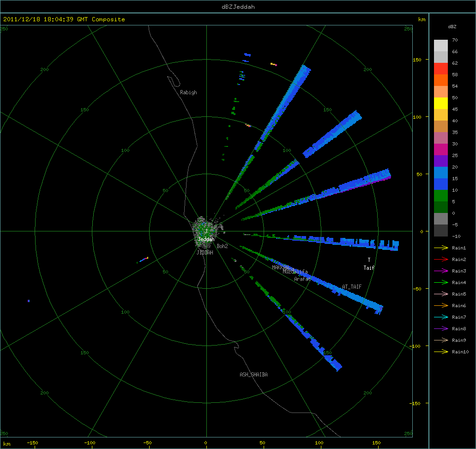Click the tan Rain9 arrow icon
The width and height of the screenshot is (476, 449).
(441, 340)
